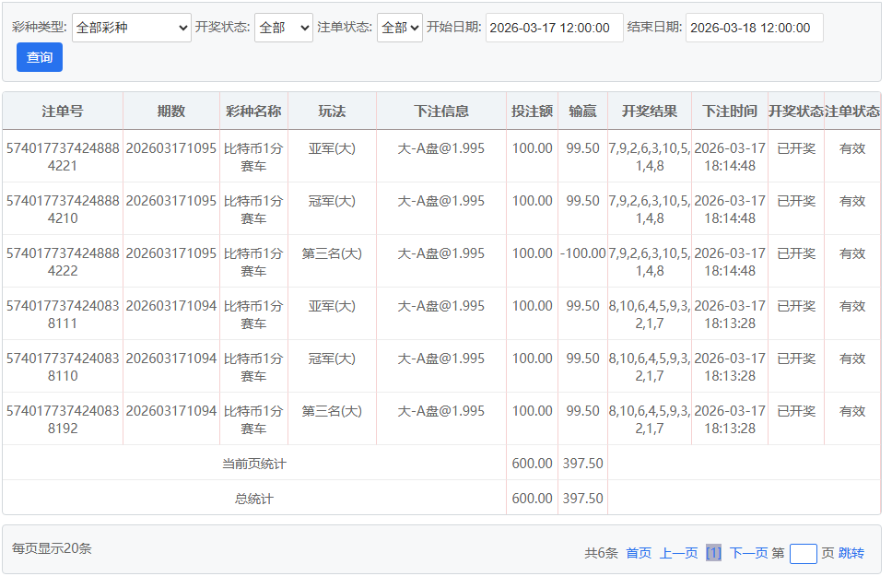Click the 跳转 link
Screen dimensions: 892x588
click(851, 553)
